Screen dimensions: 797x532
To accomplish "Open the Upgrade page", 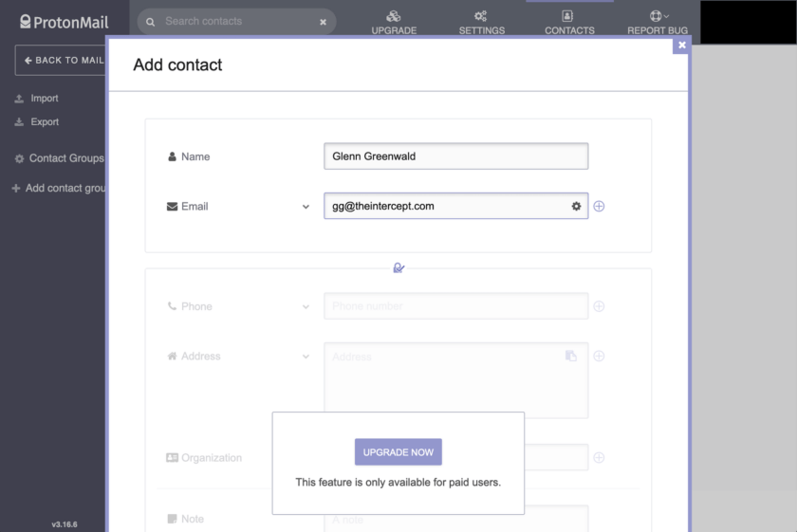I will pos(394,23).
